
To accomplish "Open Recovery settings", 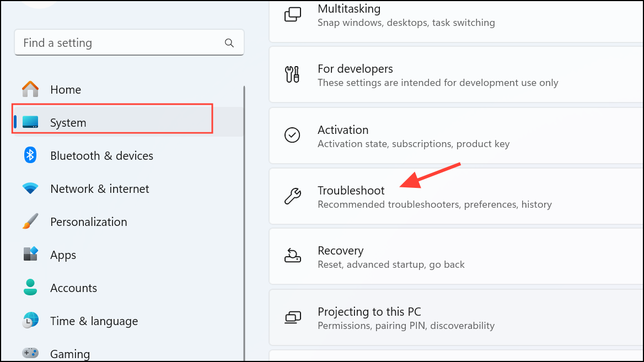I will 456,257.
